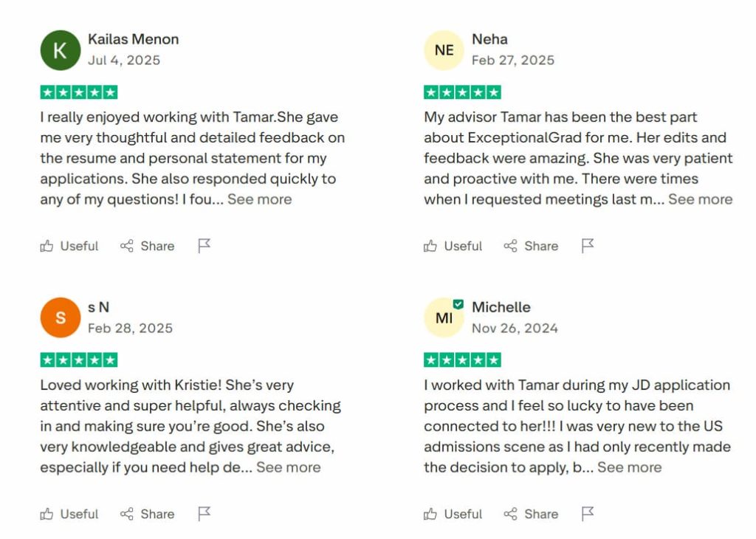
Task: Share Kailas Menon's review
Action: click(148, 246)
